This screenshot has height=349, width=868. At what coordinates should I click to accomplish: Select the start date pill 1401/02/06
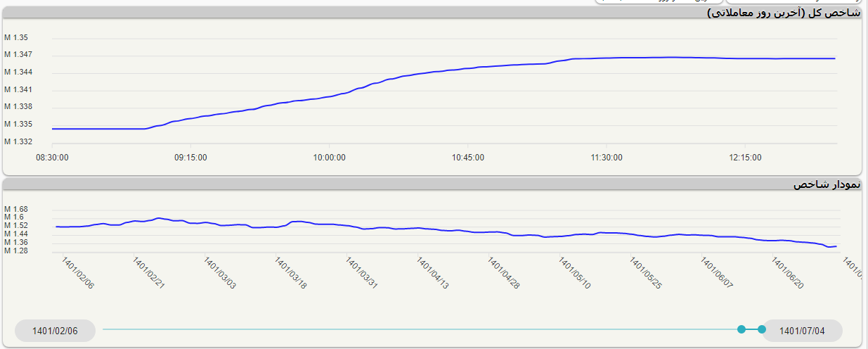pos(55,331)
